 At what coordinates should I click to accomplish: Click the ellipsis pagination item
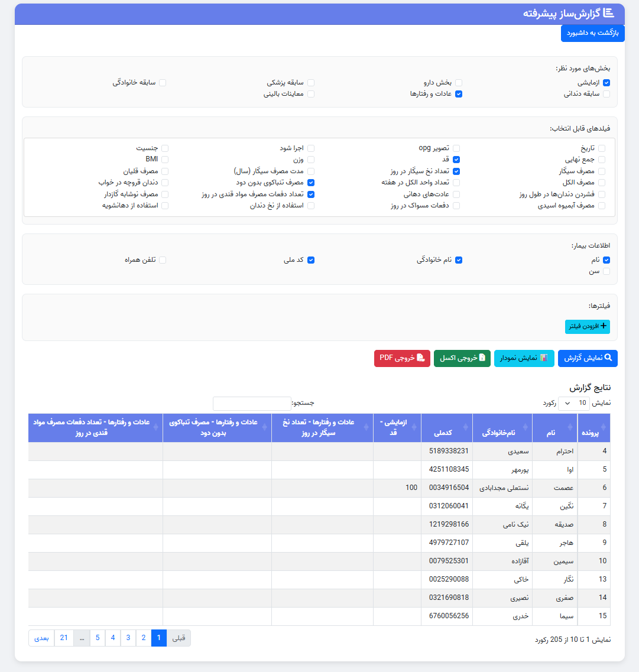click(82, 638)
